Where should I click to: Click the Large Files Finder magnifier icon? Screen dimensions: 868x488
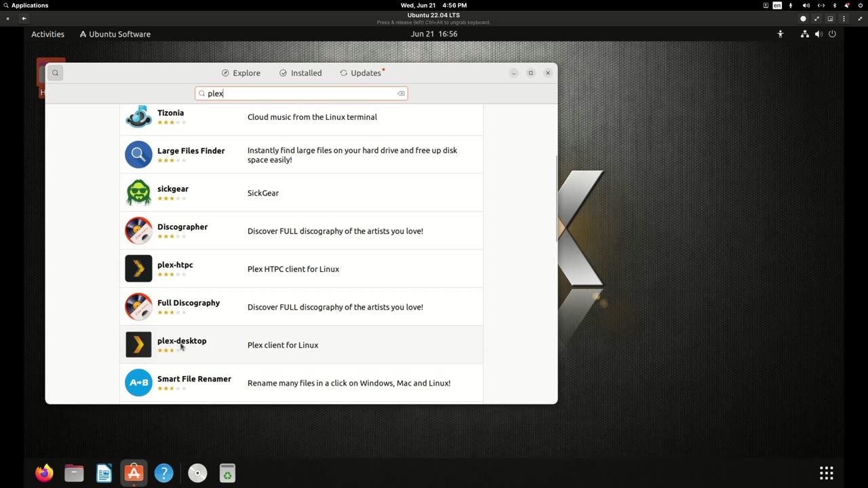point(138,155)
